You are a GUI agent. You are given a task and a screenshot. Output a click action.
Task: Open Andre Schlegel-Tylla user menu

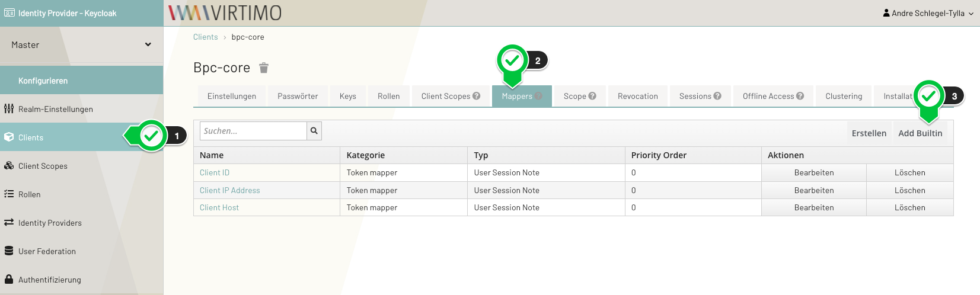tap(928, 13)
